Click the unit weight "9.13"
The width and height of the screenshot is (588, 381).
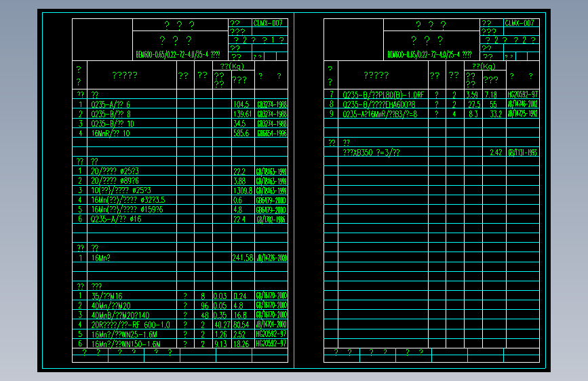[220, 344]
